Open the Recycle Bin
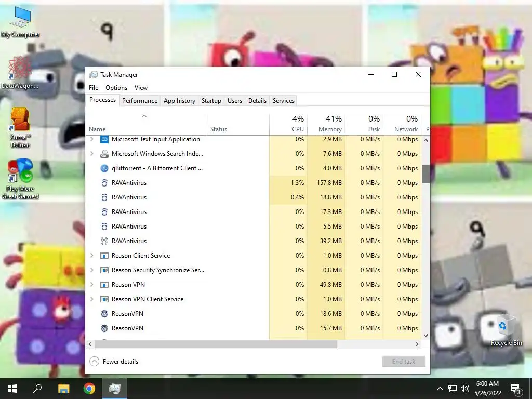The width and height of the screenshot is (532, 399). 506,330
